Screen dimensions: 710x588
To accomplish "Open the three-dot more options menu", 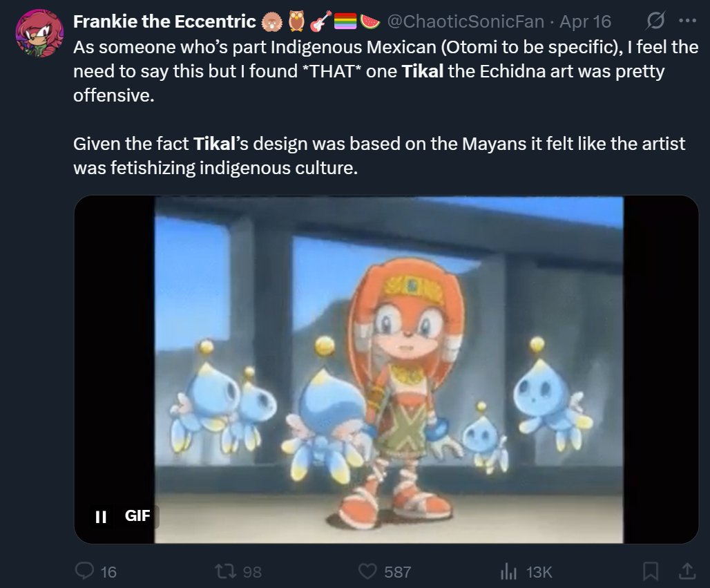I will [687, 21].
